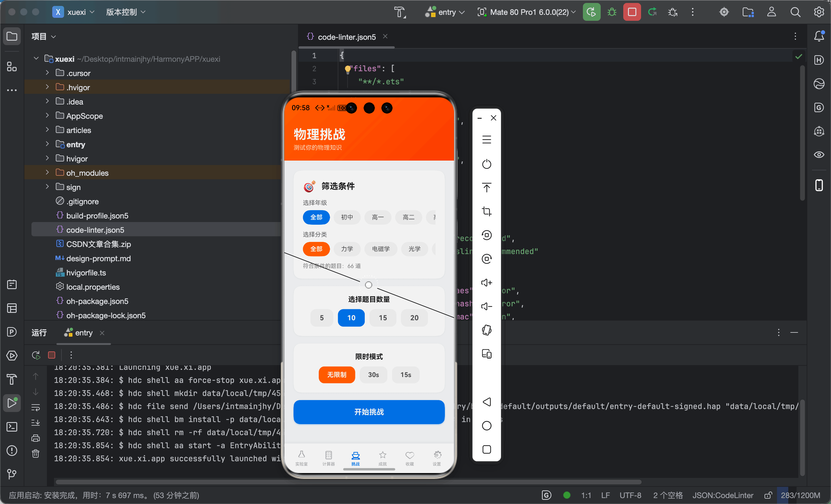Viewport: 831px width, 504px height.
Task: Select category 光学 chip
Action: pyautogui.click(x=415, y=249)
